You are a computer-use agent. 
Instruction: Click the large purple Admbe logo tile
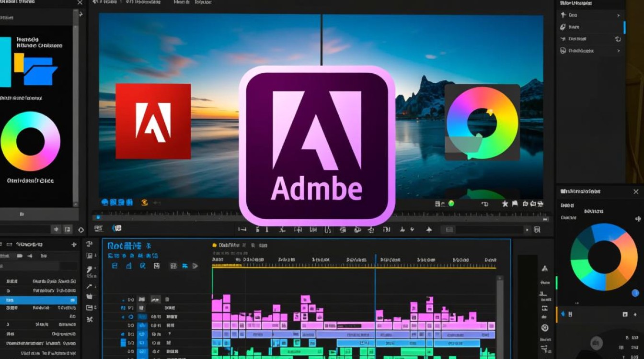317,146
